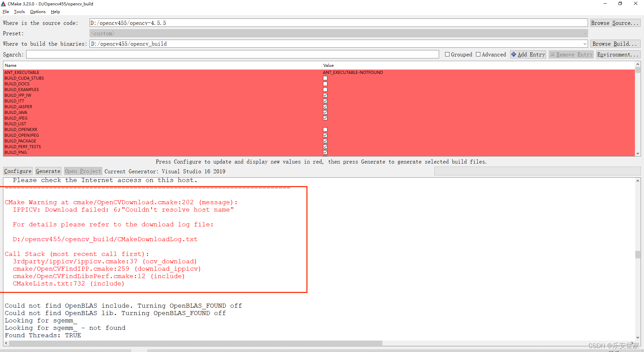Viewport: 644px width, 352px height.
Task: Uncheck BUILD_PERF_TESTS checkbox
Action: pyautogui.click(x=325, y=147)
